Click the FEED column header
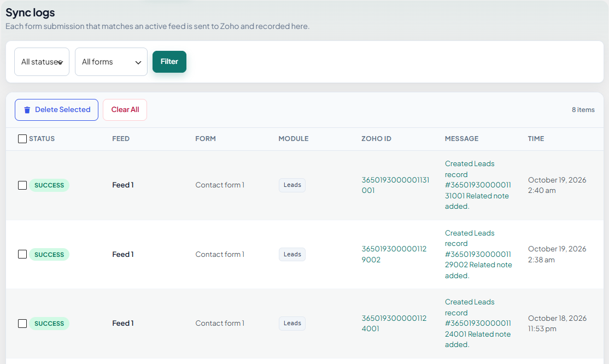 121,139
